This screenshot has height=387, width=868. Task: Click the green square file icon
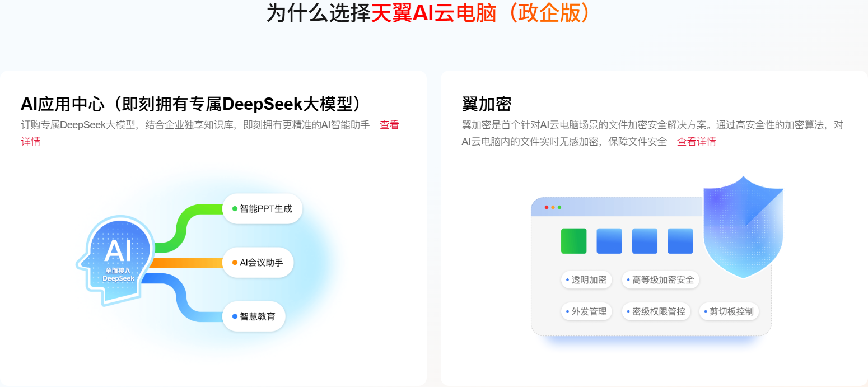[x=573, y=241]
